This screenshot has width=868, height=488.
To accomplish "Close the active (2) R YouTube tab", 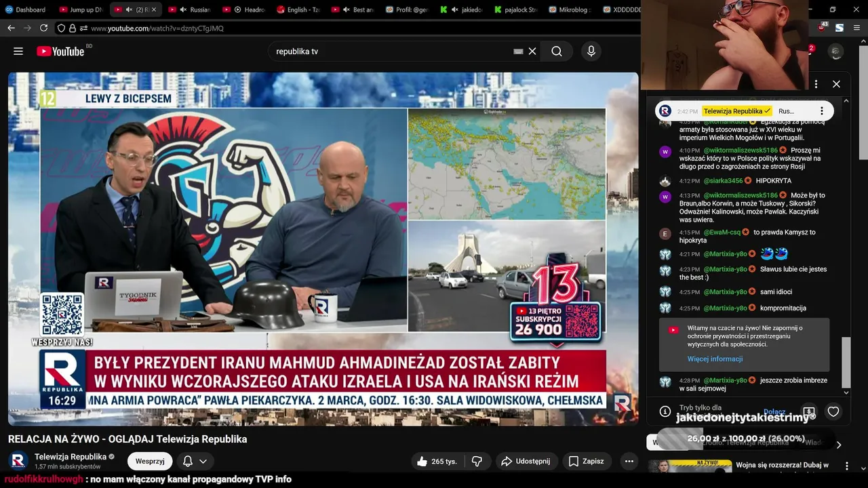I will coord(154,9).
